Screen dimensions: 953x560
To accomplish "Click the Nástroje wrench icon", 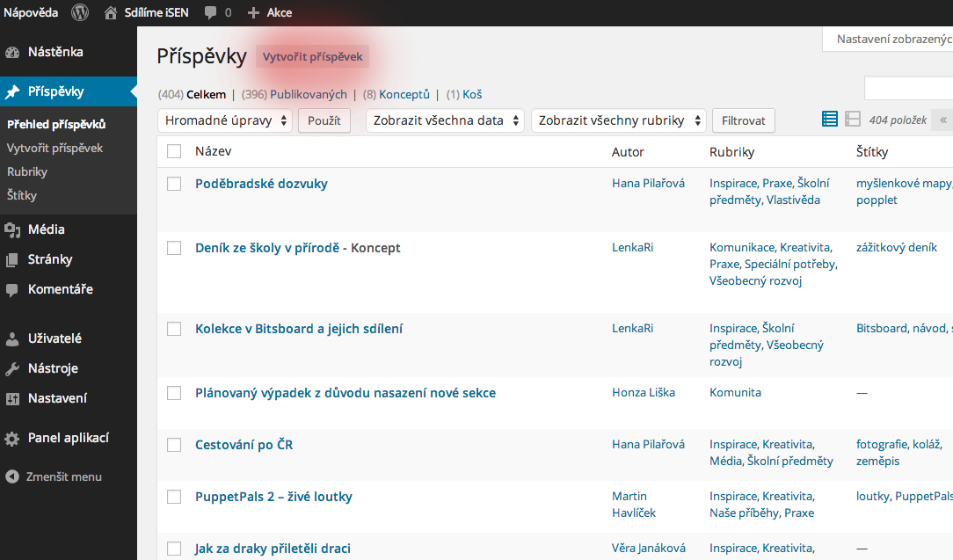I will pos(12,368).
